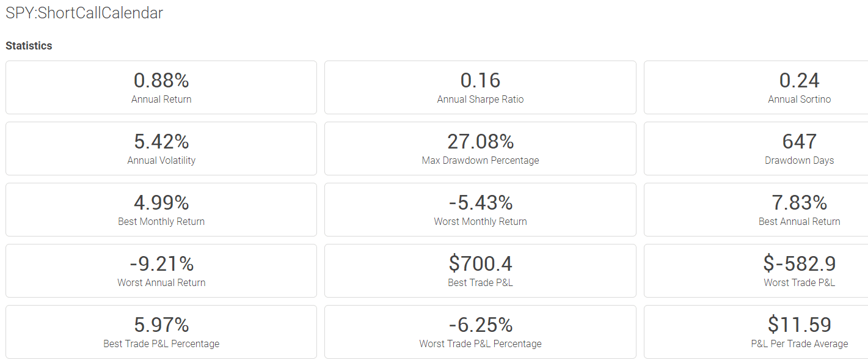Click the Best Monthly Return card
868x360 pixels.
pos(161,210)
